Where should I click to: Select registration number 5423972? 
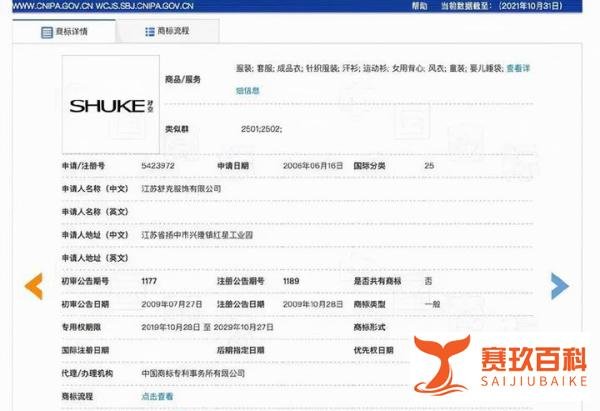coord(158,166)
